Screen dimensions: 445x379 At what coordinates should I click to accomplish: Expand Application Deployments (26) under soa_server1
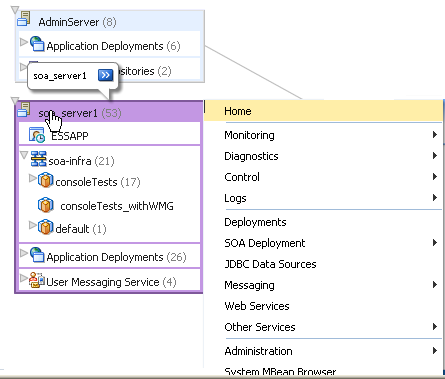pos(24,253)
